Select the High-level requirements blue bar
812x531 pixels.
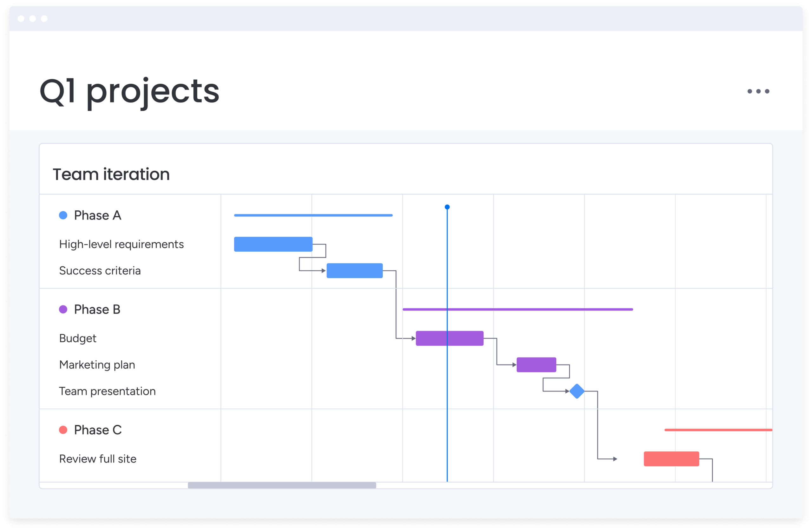tap(273, 244)
